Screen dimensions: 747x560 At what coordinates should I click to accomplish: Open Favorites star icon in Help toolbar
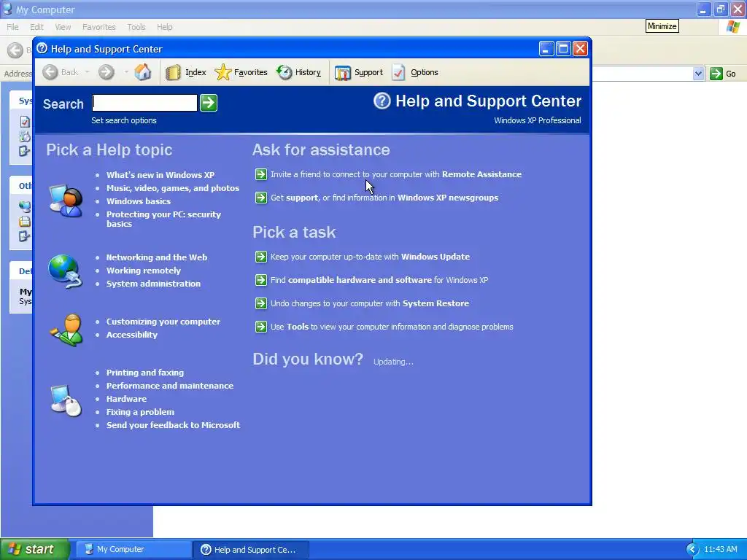click(222, 72)
